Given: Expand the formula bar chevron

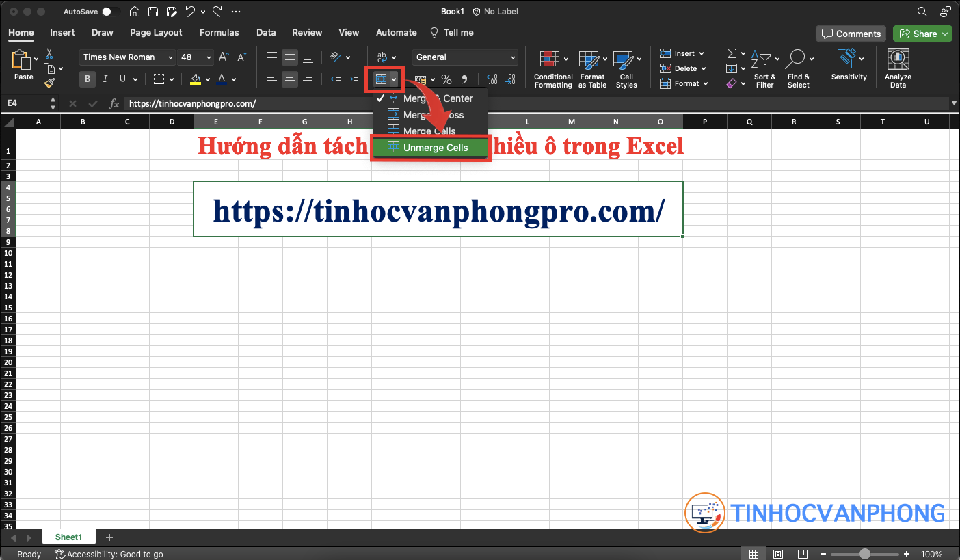Looking at the screenshot, I should 954,104.
